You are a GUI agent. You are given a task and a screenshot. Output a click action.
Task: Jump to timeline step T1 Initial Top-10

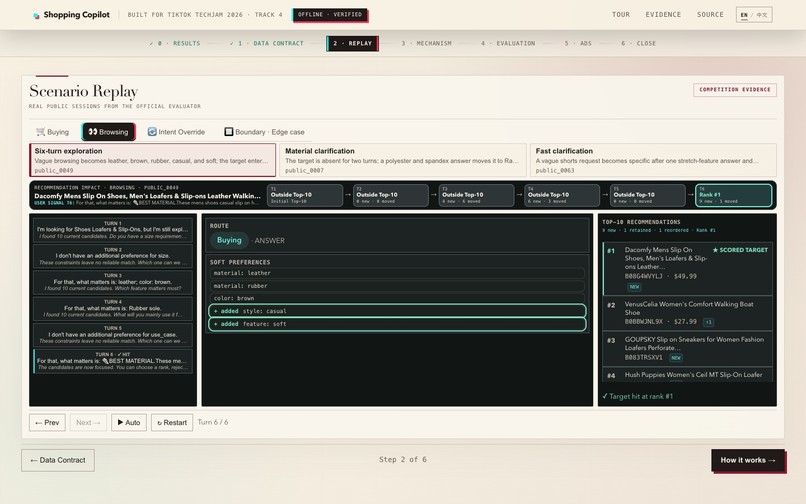305,195
